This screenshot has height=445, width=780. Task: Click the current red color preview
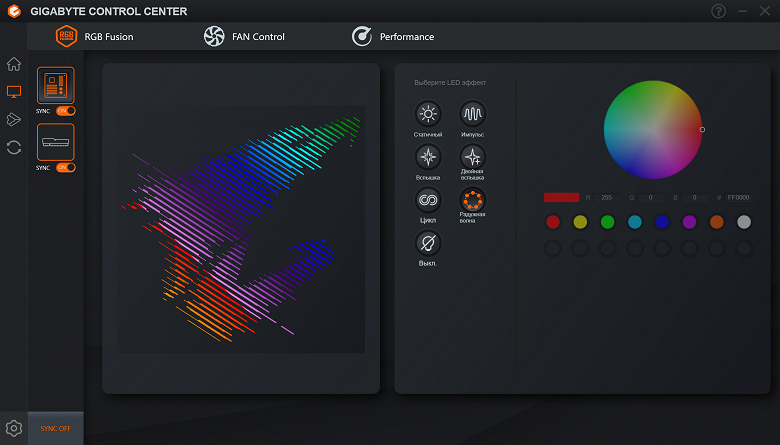(562, 197)
